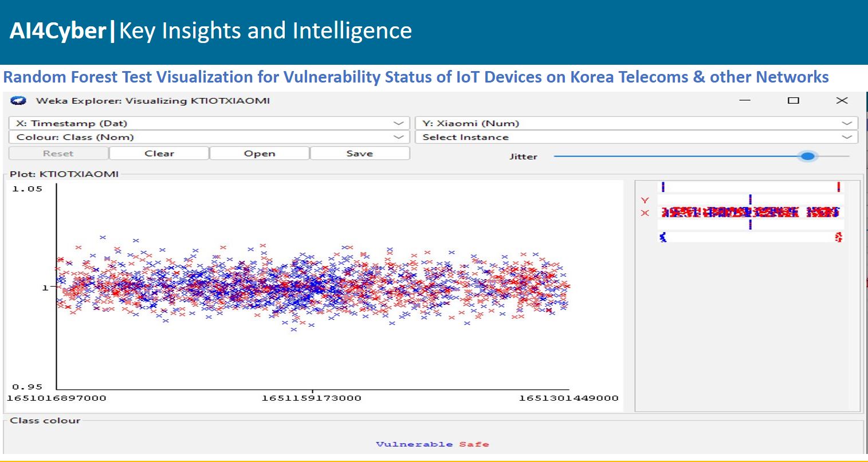Open the X: Timestamp (Dat) axis dropdown
This screenshot has width=868, height=462.
pos(209,123)
